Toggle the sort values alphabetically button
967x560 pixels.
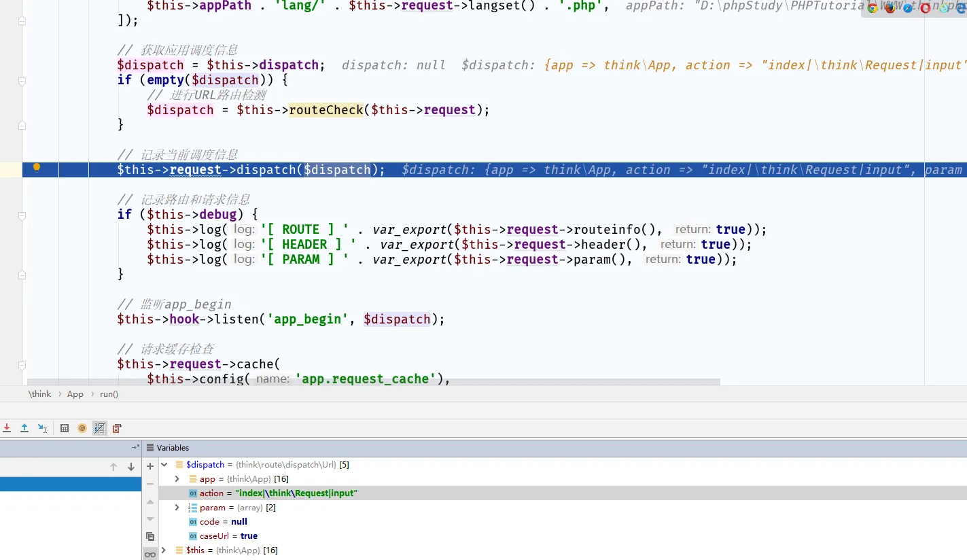click(x=100, y=428)
